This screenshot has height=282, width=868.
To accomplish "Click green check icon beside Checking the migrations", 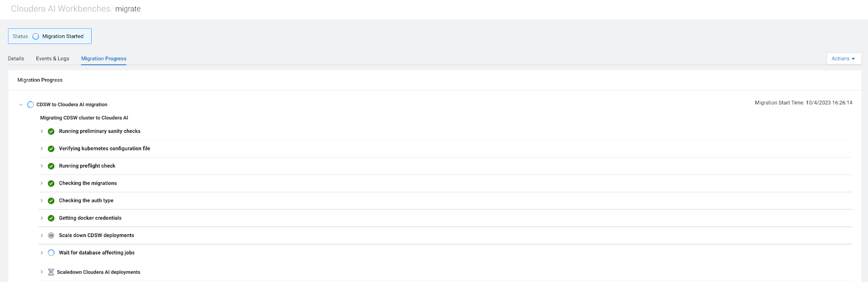I will click(51, 183).
